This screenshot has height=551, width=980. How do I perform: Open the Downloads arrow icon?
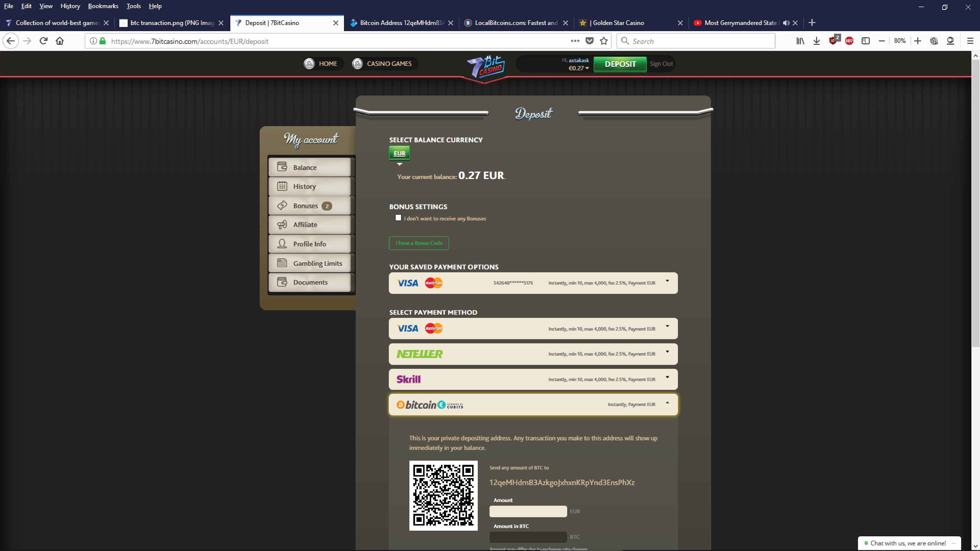[x=816, y=41]
